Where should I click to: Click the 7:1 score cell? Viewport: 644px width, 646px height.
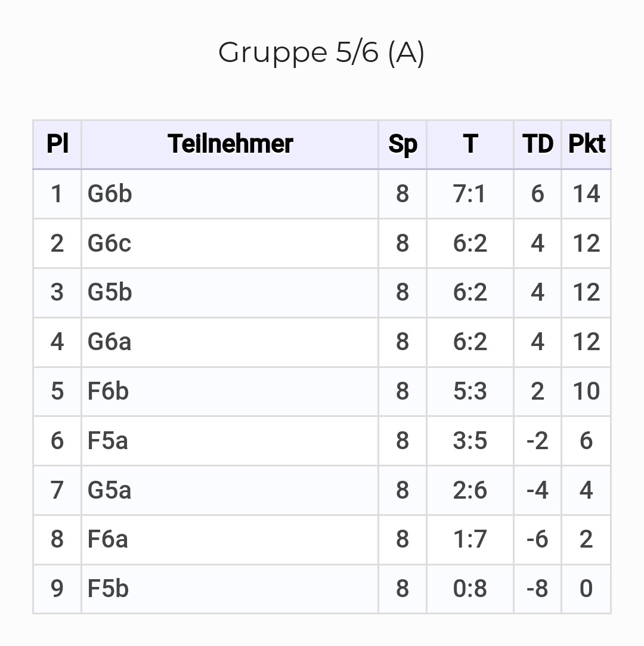pos(470,194)
